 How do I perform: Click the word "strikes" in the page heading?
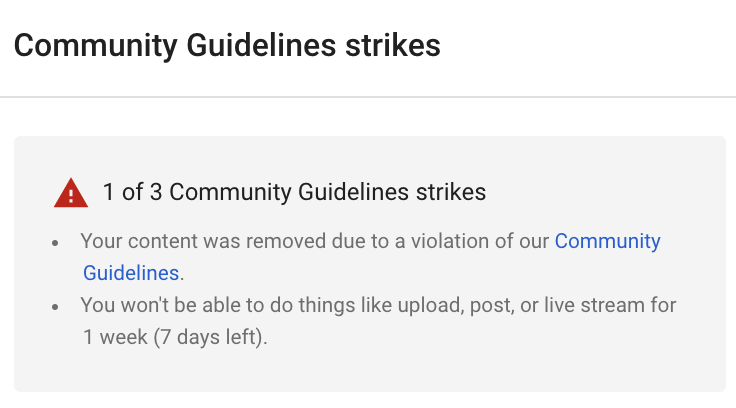coord(393,46)
